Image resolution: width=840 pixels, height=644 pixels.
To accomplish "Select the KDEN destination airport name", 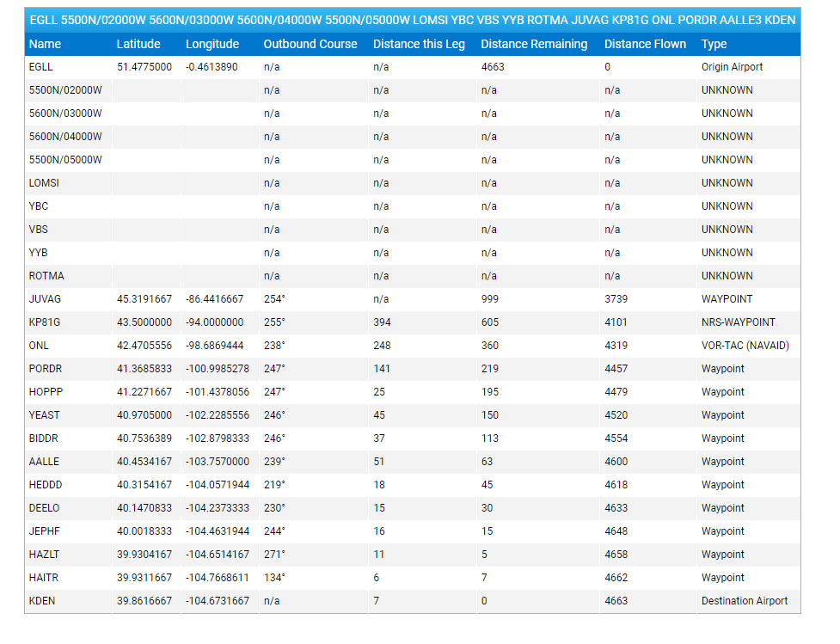I will (x=42, y=601).
